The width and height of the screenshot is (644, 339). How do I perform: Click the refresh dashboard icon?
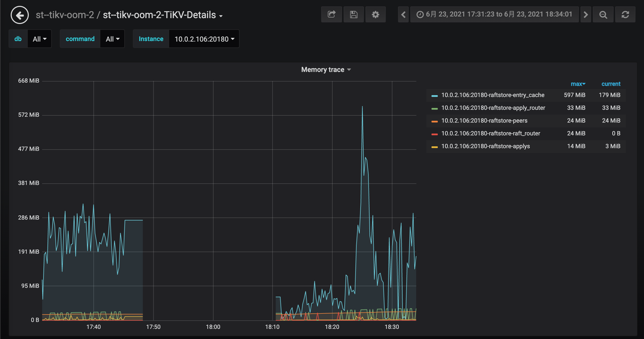pyautogui.click(x=626, y=14)
